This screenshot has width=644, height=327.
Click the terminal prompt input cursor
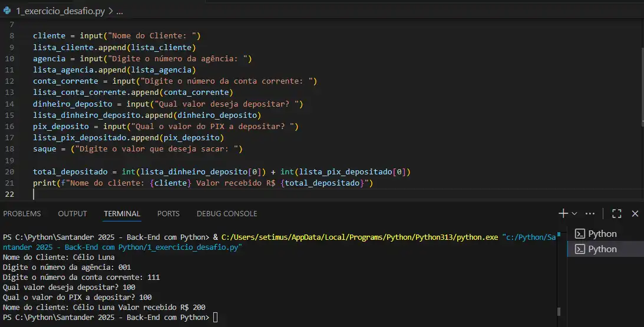[215, 318]
